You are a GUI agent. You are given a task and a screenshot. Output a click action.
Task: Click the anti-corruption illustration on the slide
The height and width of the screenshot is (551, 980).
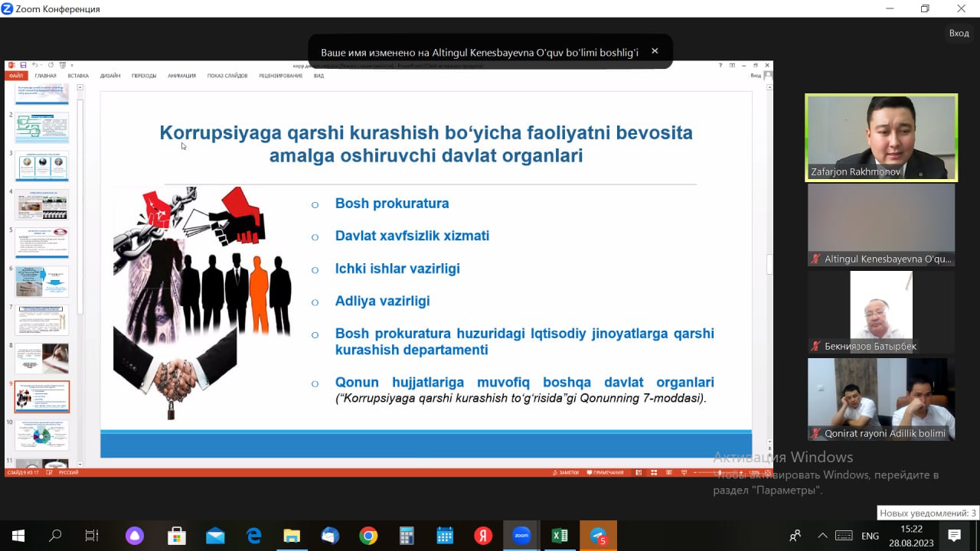click(x=202, y=303)
